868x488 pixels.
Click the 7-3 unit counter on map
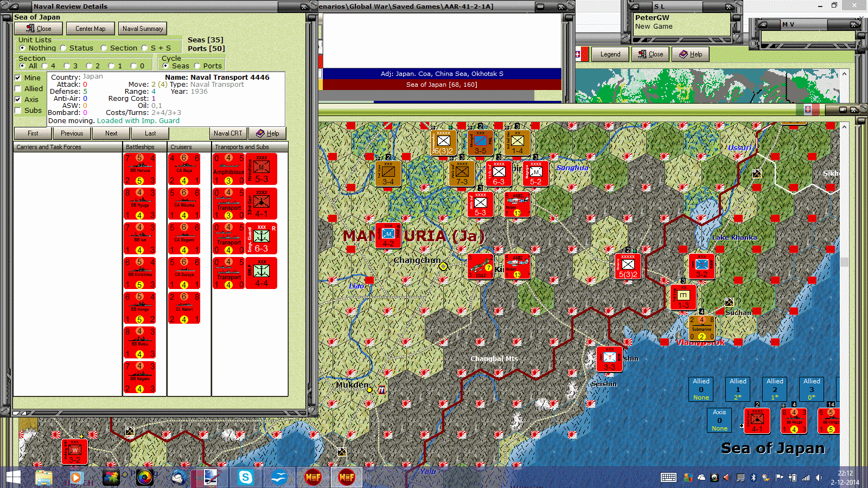coord(462,174)
